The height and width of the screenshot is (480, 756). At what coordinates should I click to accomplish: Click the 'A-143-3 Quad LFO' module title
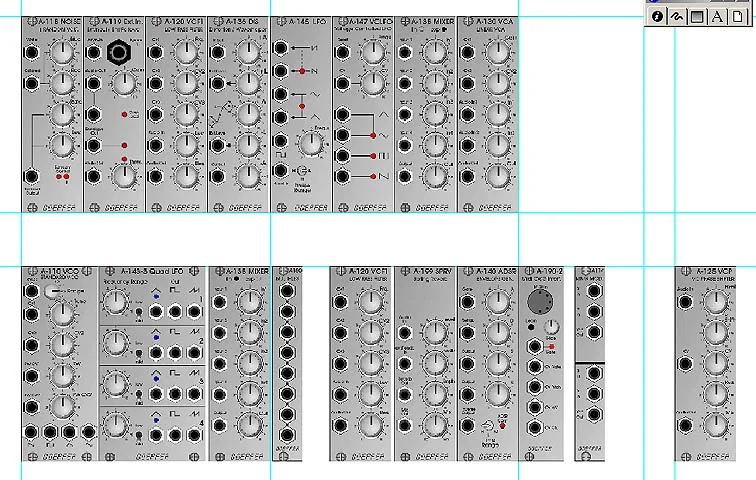[x=152, y=271]
